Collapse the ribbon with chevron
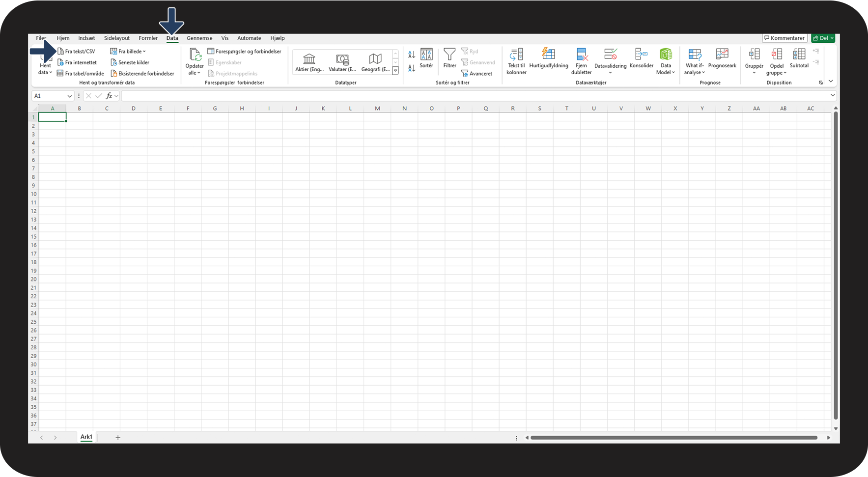The height and width of the screenshot is (477, 868). (831, 81)
